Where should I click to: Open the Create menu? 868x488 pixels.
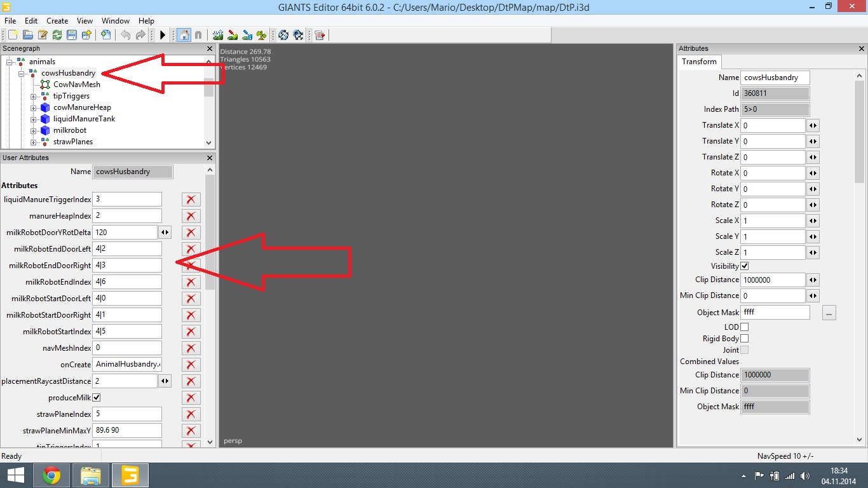click(x=57, y=21)
